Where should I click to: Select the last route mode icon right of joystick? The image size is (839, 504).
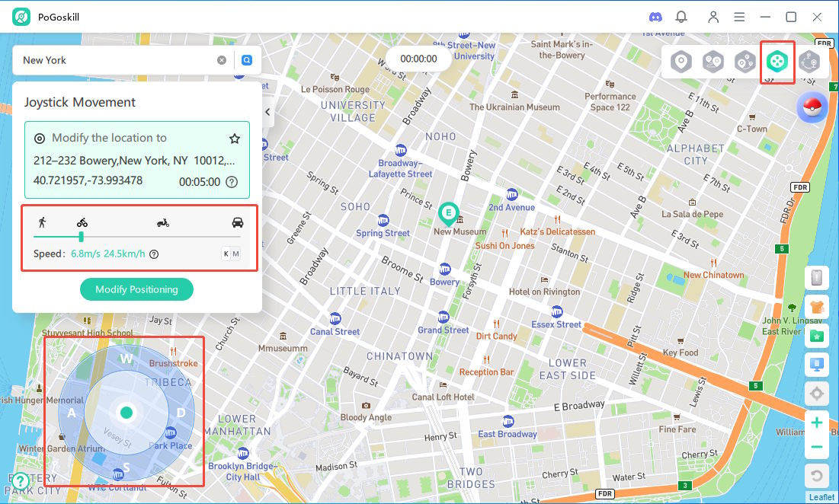809,62
